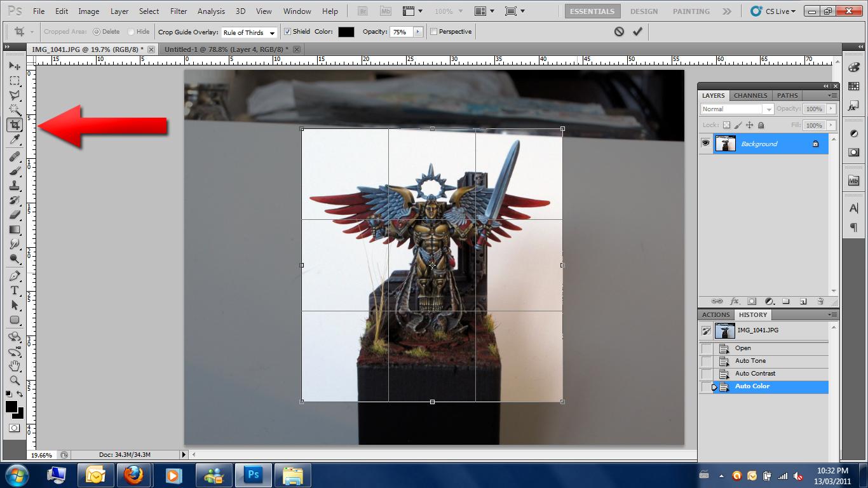Select the Hand tool
868x488 pixels.
[x=15, y=366]
